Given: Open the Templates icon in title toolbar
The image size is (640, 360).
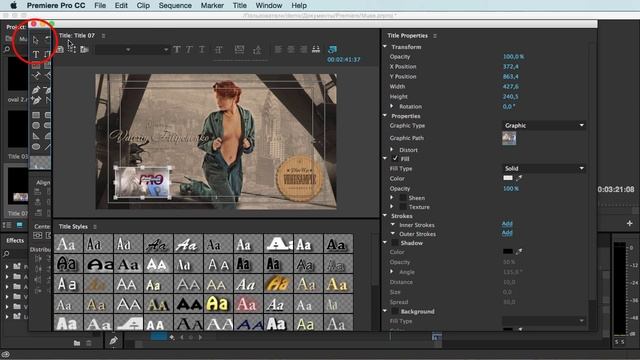Looking at the screenshot, I should tap(84, 49).
